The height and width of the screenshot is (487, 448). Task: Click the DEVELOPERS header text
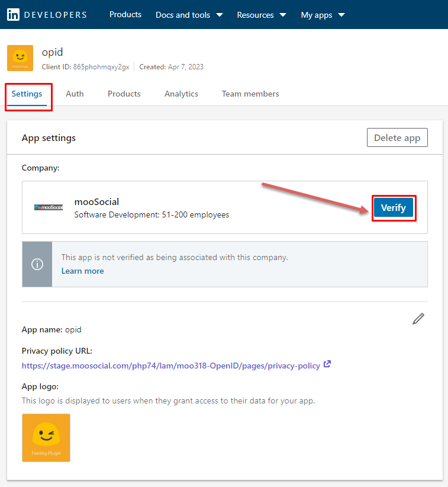pos(56,15)
